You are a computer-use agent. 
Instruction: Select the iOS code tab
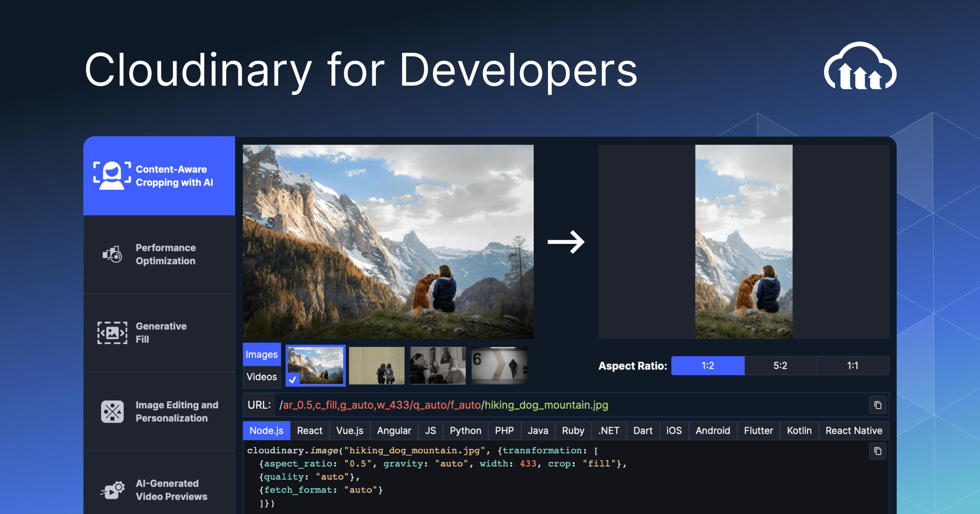tap(674, 431)
